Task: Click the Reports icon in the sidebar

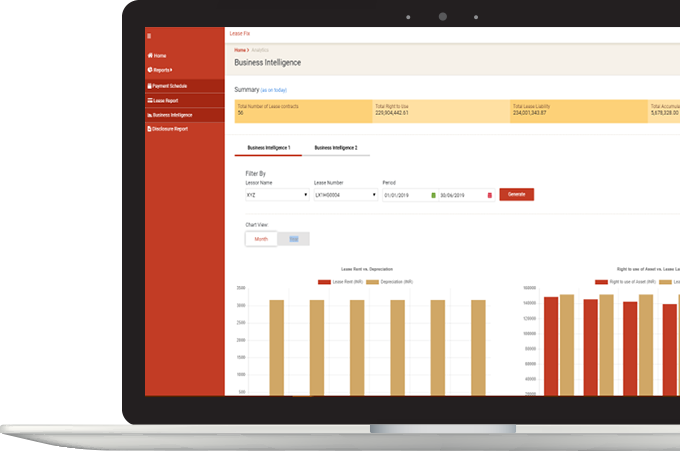Action: click(150, 70)
